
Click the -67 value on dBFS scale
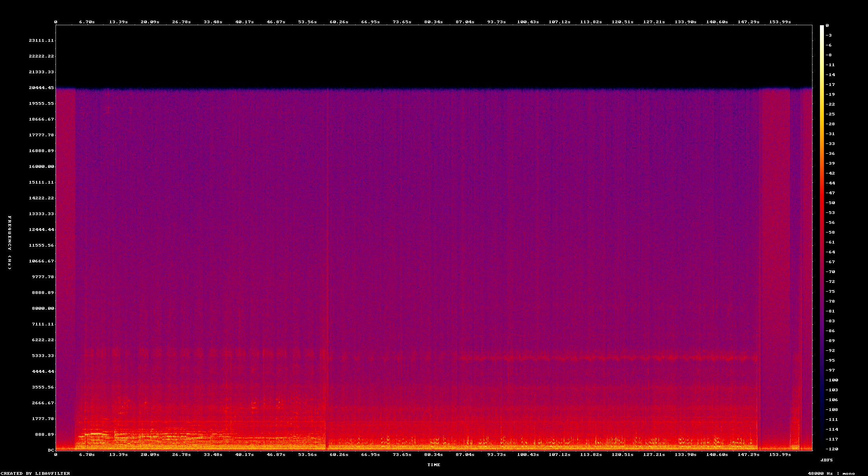(x=830, y=262)
